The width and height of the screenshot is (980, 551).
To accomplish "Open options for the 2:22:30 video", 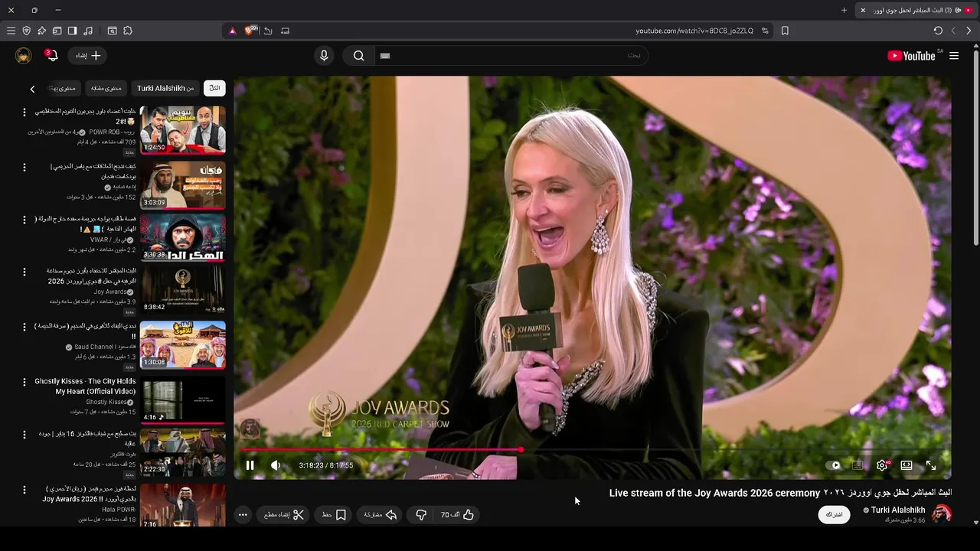I will coord(24,435).
